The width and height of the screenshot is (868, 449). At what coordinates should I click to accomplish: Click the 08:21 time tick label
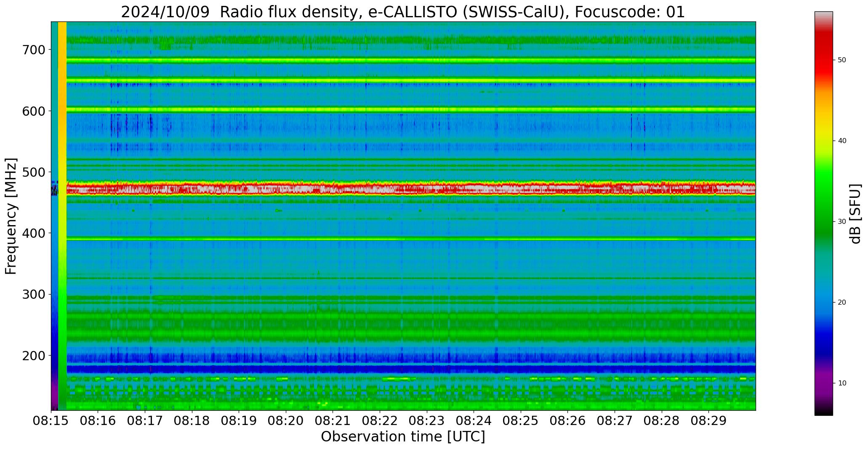pyautogui.click(x=333, y=421)
